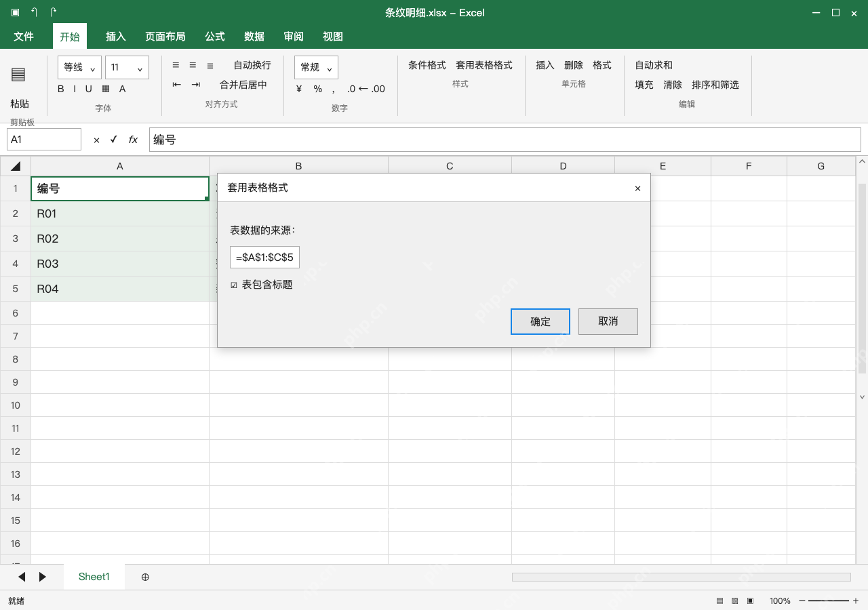Confirm formula entry with checkmark icon
This screenshot has height=610, width=868.
(x=113, y=140)
